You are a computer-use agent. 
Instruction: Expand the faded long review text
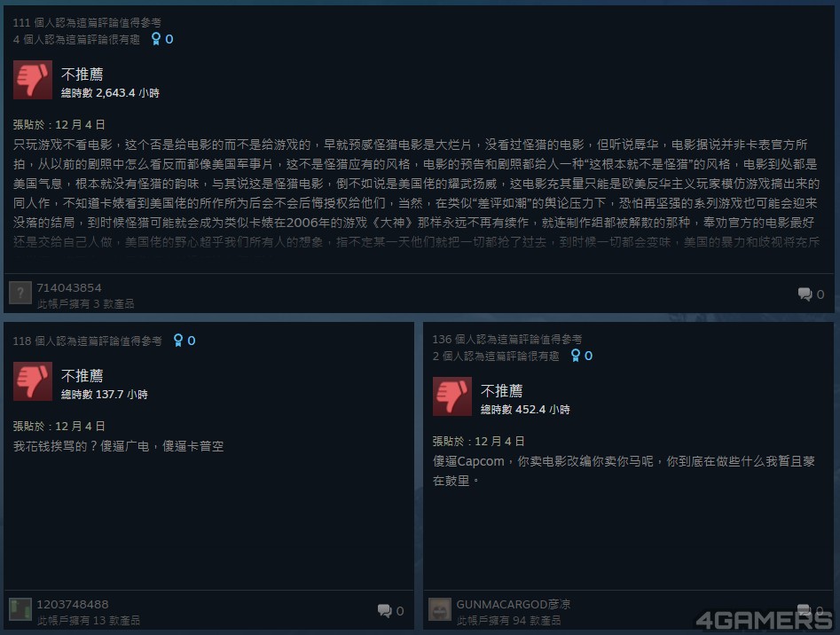416,242
